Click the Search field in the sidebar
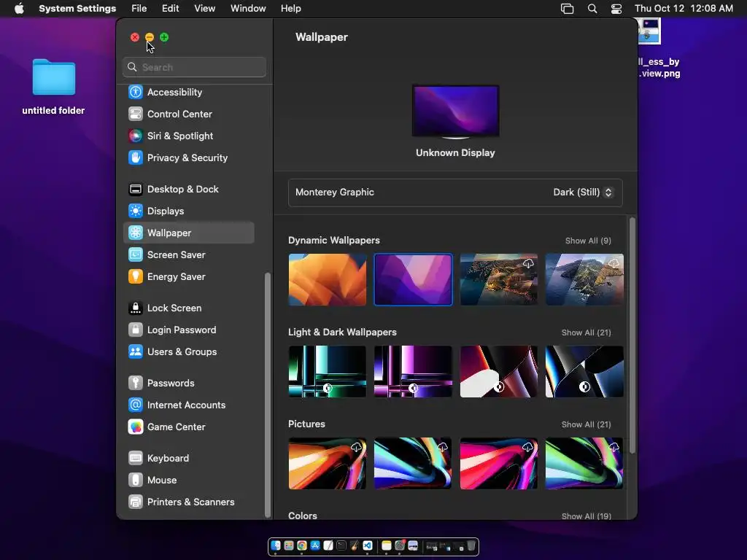Image resolution: width=747 pixels, height=560 pixels. coord(194,67)
